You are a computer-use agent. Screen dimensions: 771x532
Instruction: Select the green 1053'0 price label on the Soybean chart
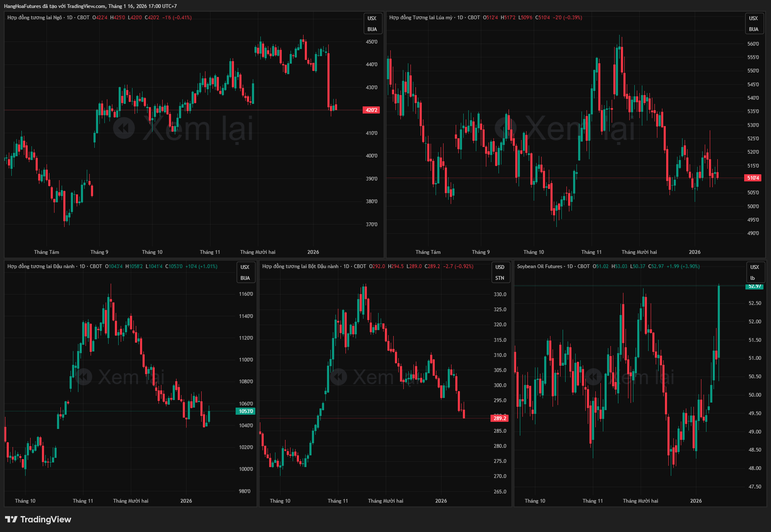coord(246,411)
